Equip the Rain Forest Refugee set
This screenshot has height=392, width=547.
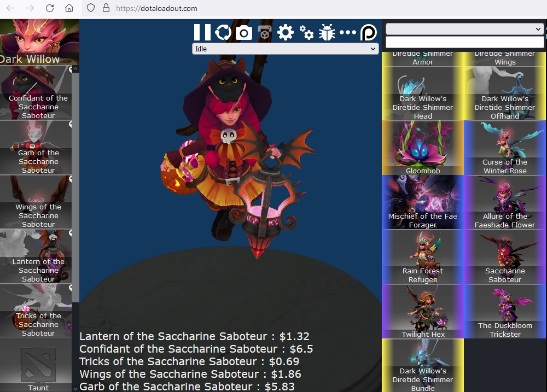(x=422, y=256)
